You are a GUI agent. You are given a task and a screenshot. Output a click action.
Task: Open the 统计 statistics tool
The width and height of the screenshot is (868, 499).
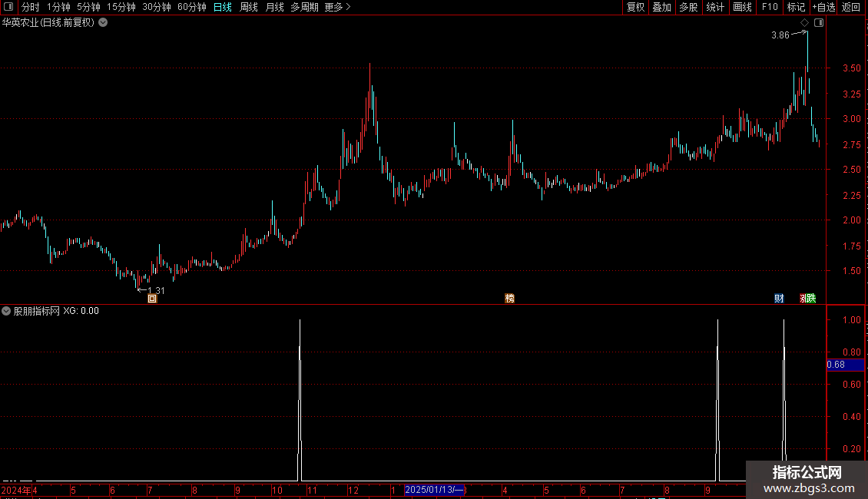pyautogui.click(x=714, y=7)
